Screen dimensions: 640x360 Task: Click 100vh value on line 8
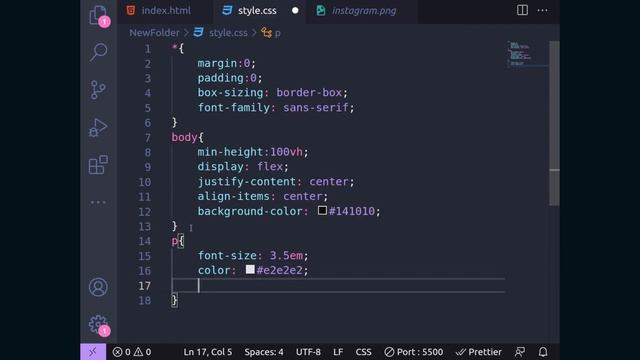[x=286, y=152]
